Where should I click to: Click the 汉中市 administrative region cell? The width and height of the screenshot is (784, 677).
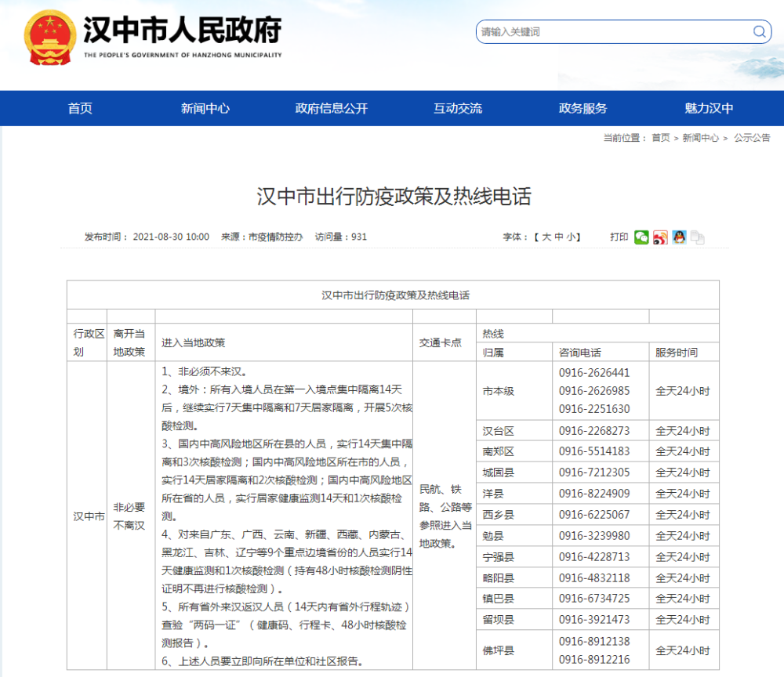(87, 516)
